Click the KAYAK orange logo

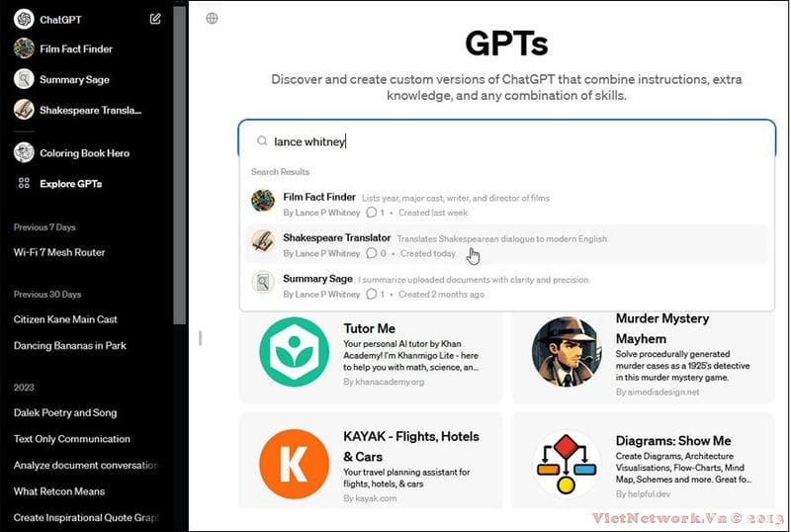tap(294, 463)
